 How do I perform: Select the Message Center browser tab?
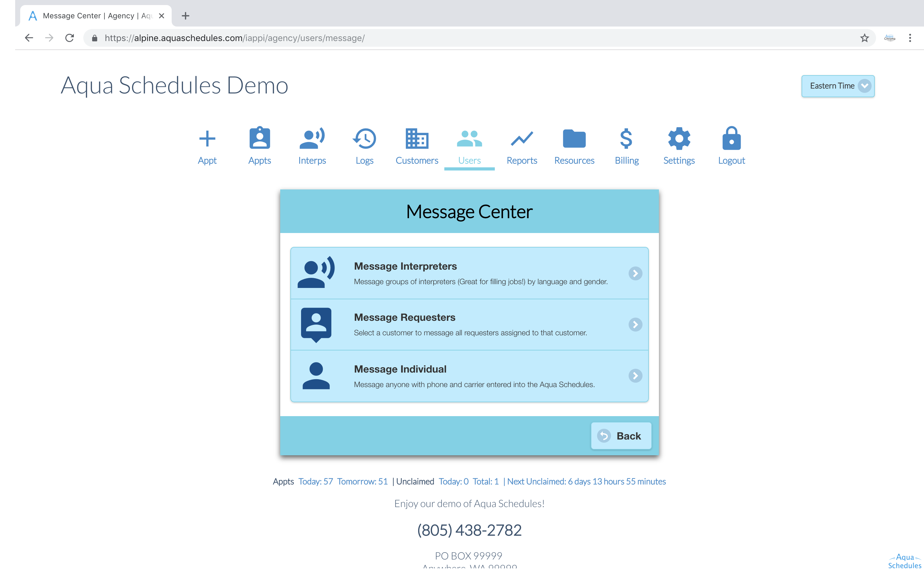click(x=96, y=16)
